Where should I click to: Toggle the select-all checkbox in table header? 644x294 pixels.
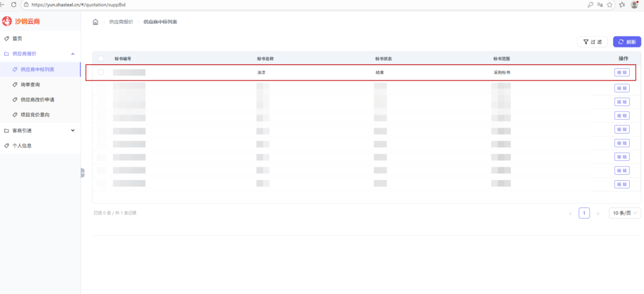(101, 58)
